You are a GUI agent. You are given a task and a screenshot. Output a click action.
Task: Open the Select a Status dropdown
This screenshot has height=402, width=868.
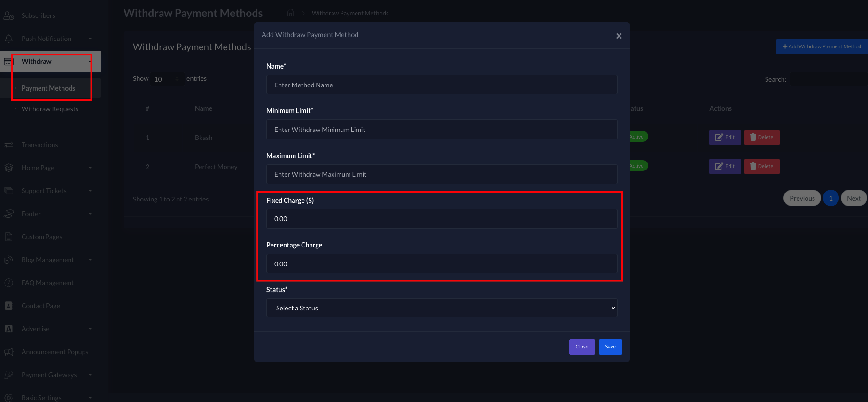tap(442, 308)
